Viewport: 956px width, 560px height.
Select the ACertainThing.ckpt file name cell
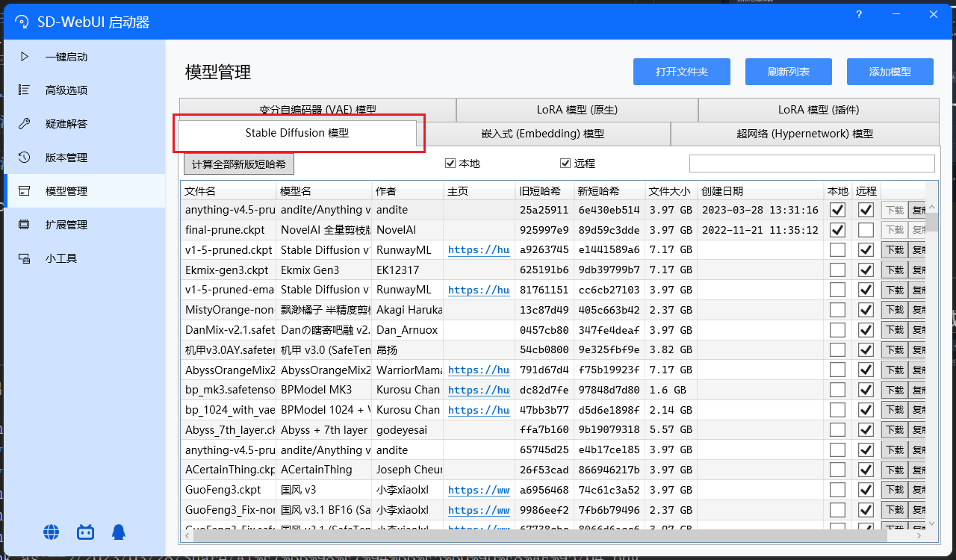pyautogui.click(x=229, y=470)
